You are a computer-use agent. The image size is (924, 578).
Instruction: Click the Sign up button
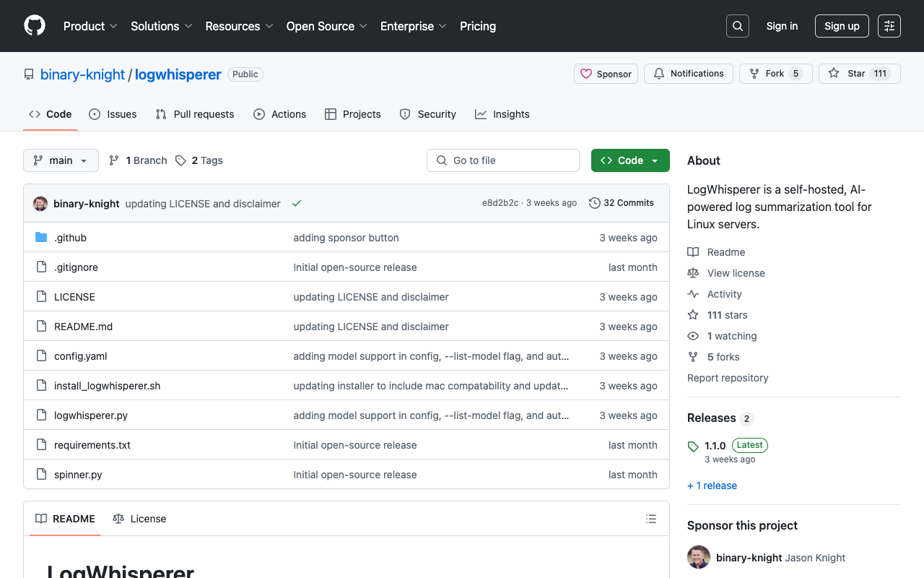[842, 25]
